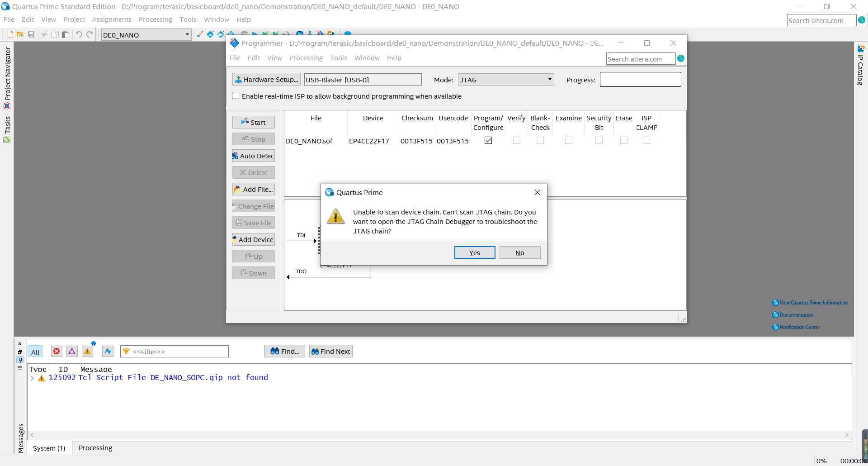868x466 pixels.
Task: Click the Copy icon in toolbar
Action: [x=55, y=34]
